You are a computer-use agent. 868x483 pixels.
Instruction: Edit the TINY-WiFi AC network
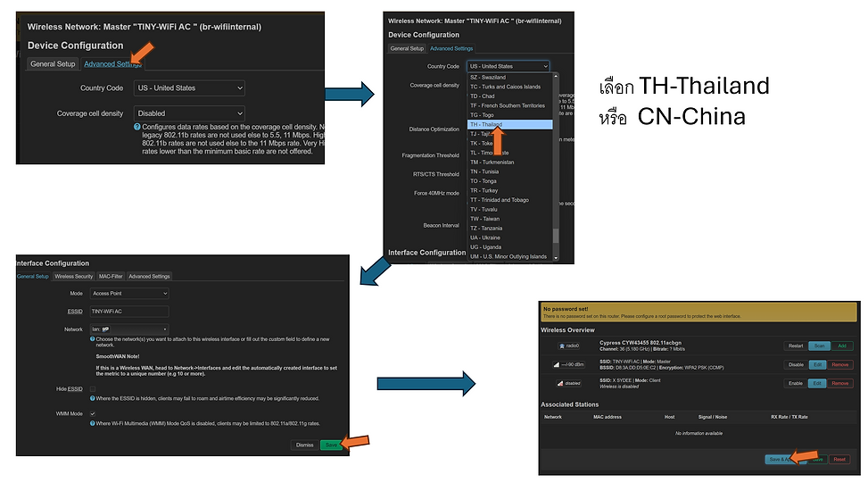click(x=817, y=364)
